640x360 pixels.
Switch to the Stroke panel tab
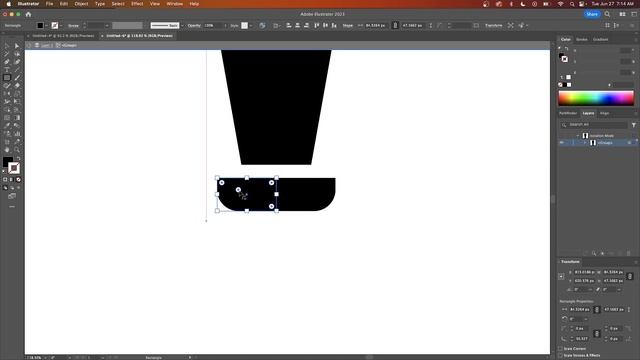click(x=582, y=40)
